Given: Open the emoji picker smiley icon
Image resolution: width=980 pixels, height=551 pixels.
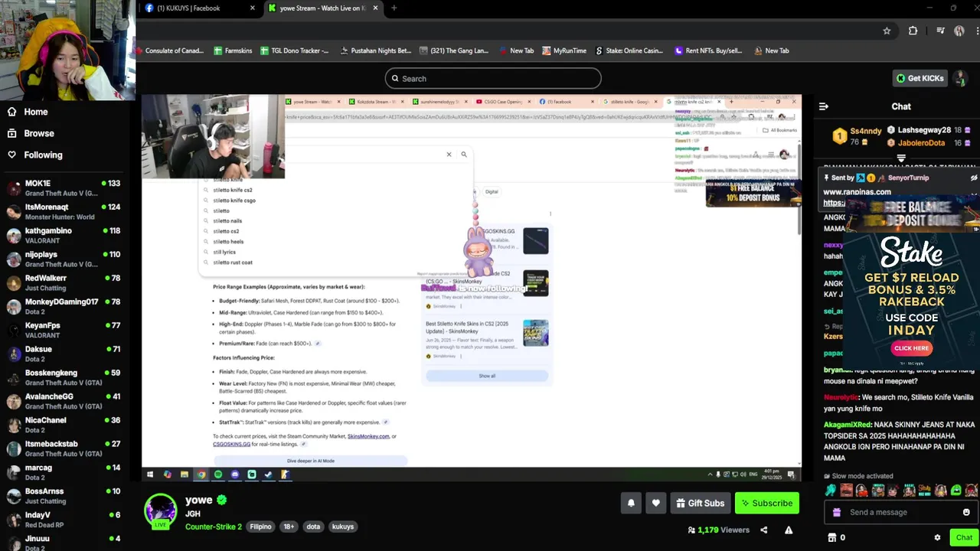Looking at the screenshot, I should 966,512.
